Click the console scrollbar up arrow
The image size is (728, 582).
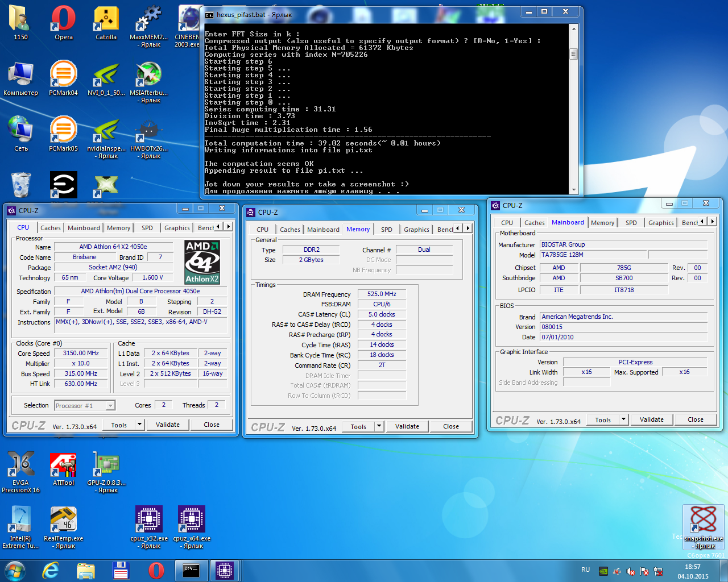pyautogui.click(x=573, y=28)
